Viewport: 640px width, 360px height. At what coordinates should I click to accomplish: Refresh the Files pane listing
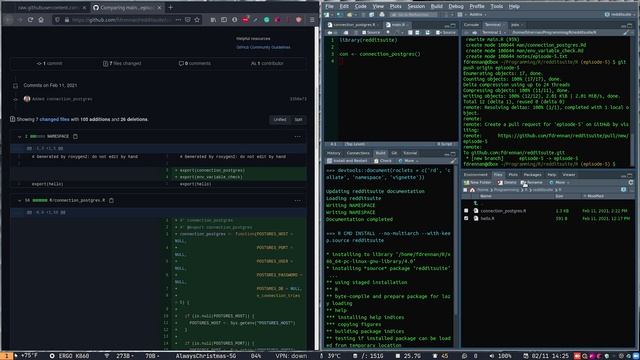pyautogui.click(x=631, y=182)
